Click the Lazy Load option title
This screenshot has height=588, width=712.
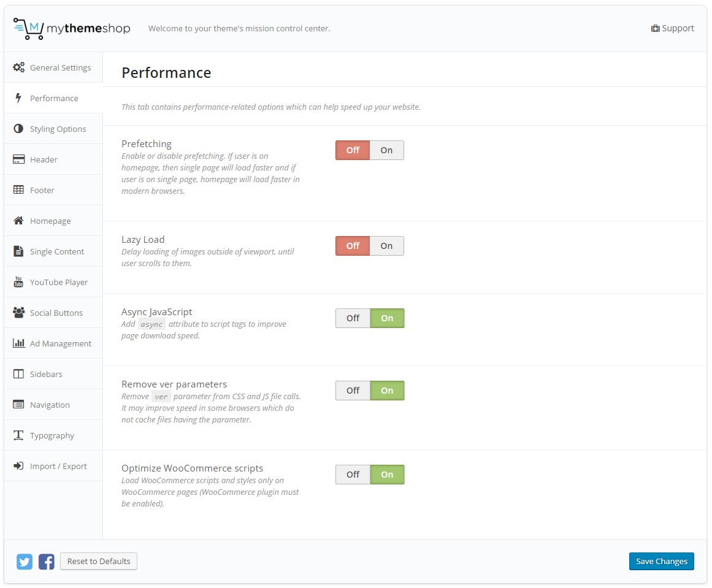click(143, 240)
